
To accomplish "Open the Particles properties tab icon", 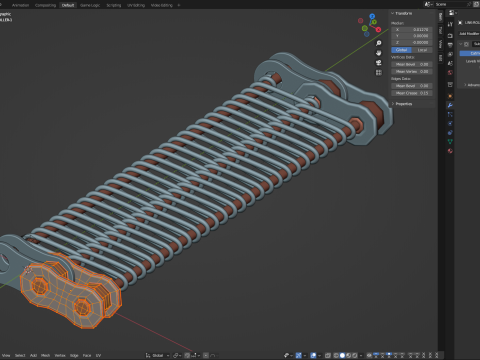I will pyautogui.click(x=450, y=114).
